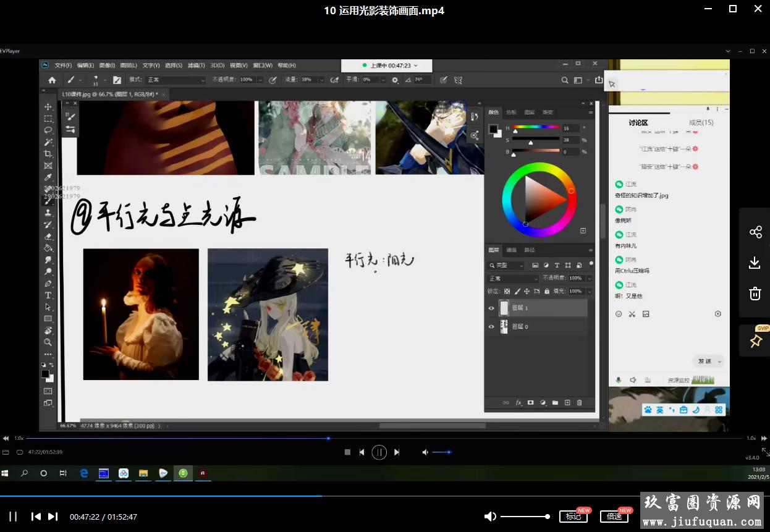This screenshot has width=770, height=532.
Task: Click the download icon on the right sidebar
Action: pos(755,263)
